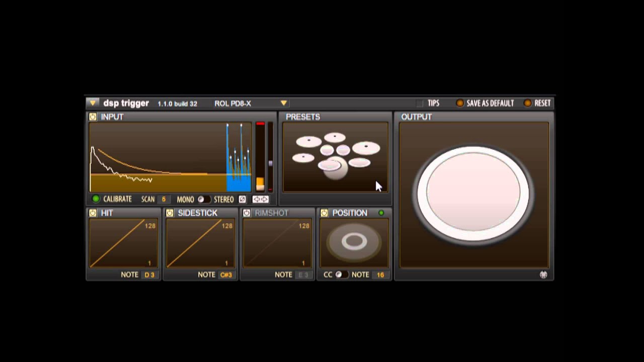Open the dsp trigger main menu arrow
This screenshot has height=362, width=644.
tap(93, 103)
